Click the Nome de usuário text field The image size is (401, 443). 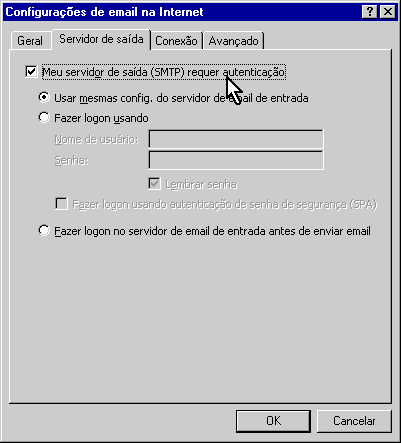(236, 139)
